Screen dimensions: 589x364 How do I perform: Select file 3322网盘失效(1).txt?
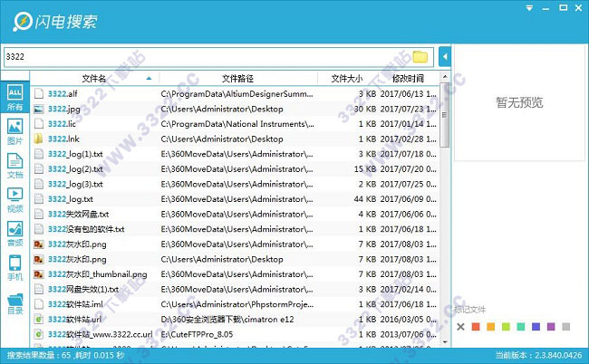click(83, 290)
